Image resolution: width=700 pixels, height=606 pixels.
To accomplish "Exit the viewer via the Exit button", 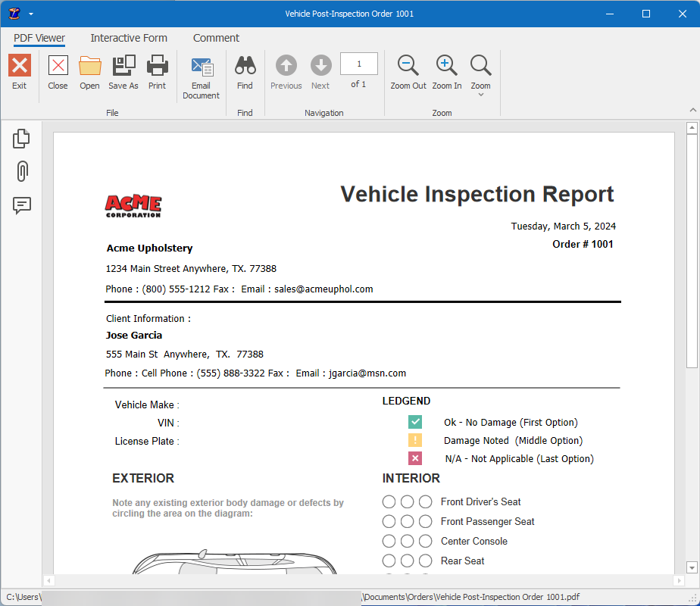I will click(x=19, y=73).
